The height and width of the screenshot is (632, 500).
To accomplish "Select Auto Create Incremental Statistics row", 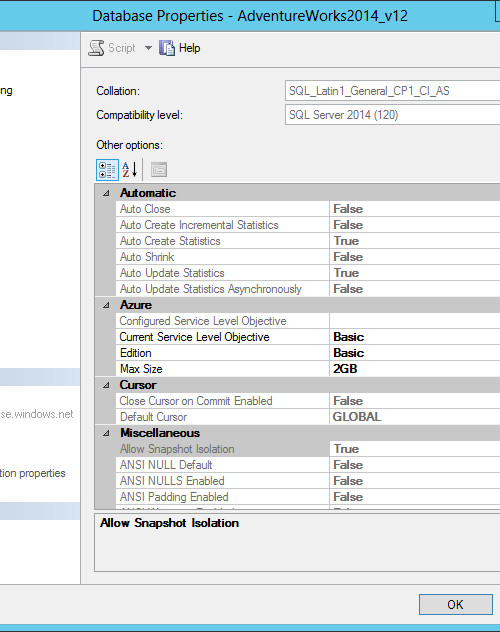I will [308, 225].
